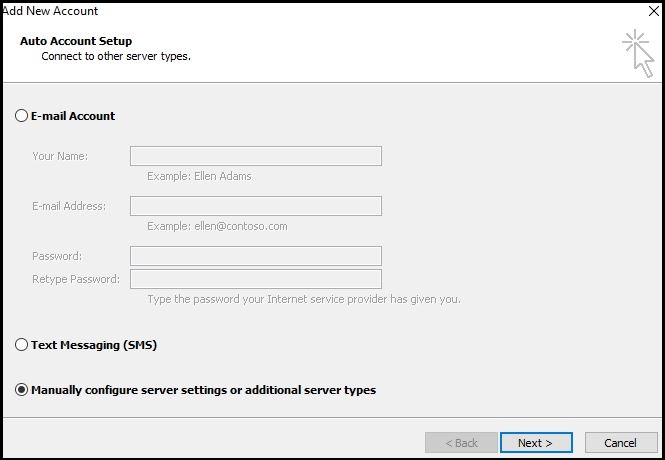The image size is (665, 460).
Task: Click the 'Connect to other server types' subtitle
Action: coord(116,56)
